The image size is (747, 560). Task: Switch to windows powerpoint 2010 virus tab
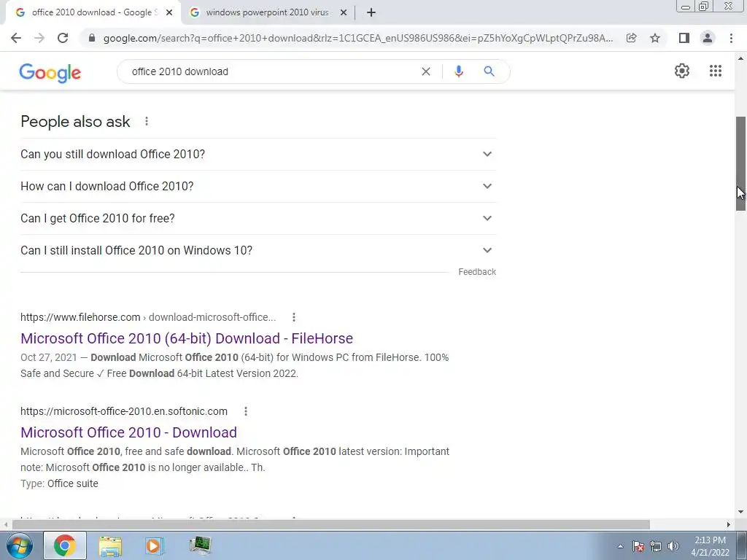point(268,12)
